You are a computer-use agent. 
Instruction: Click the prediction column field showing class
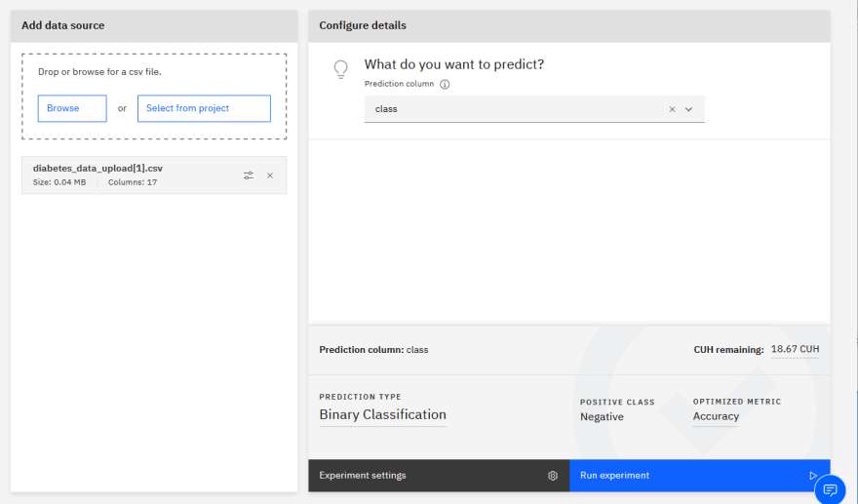(534, 109)
